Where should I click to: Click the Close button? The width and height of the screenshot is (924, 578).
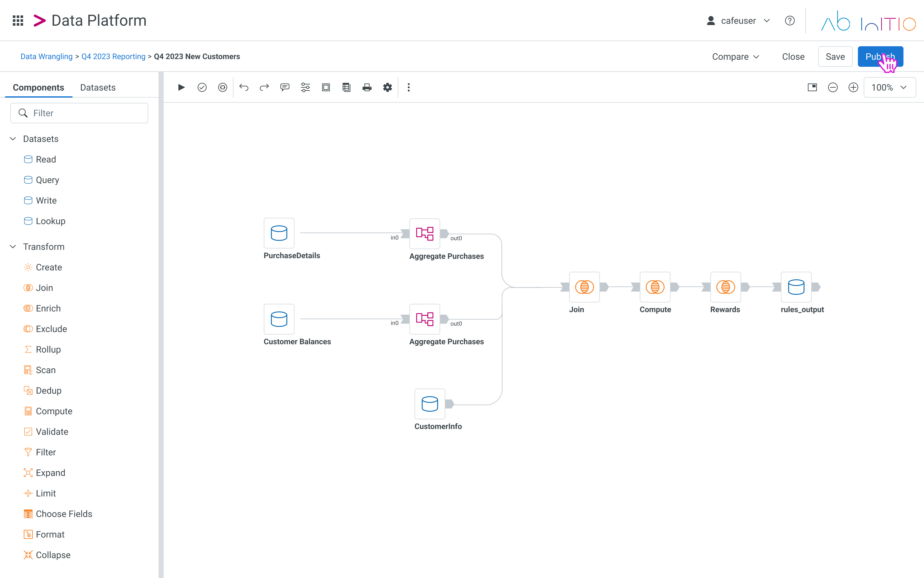[x=793, y=57]
